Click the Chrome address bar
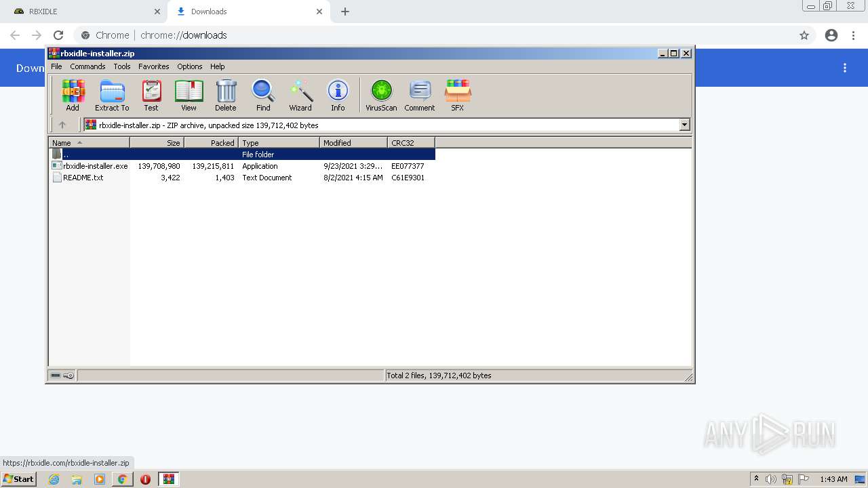Screen dimensions: 868x488 434,35
